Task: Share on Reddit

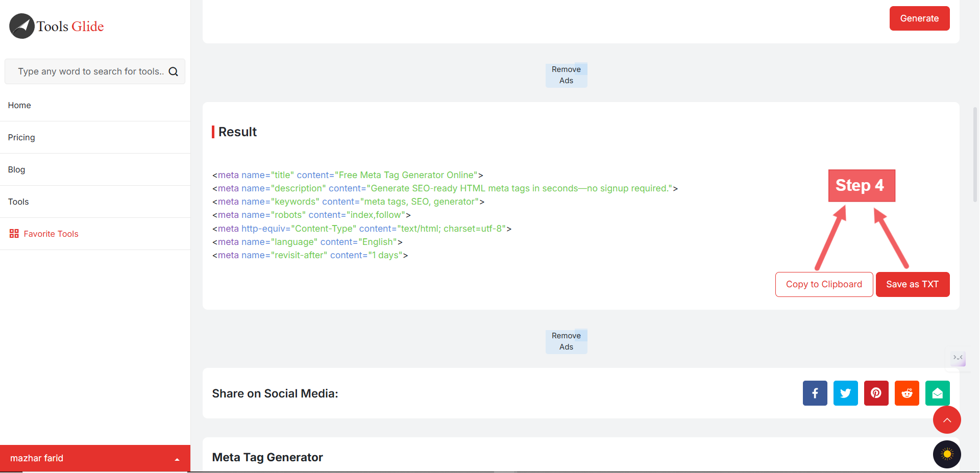Action: (906, 393)
